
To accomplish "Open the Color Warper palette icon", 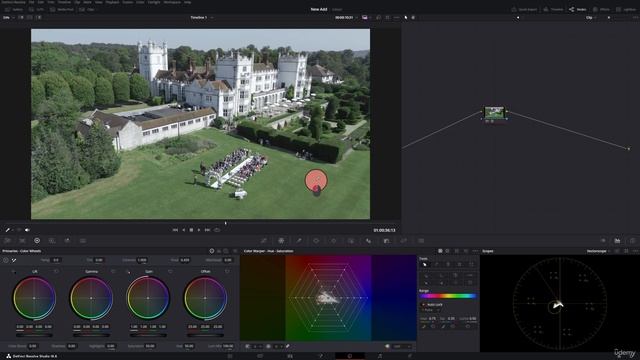I will tap(281, 241).
